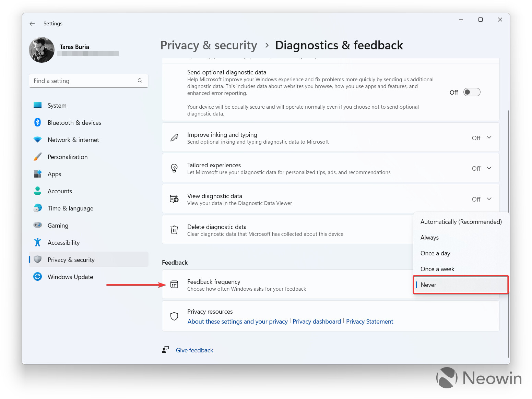
Task: Open Bluetooth & devices category
Action: pos(88,123)
